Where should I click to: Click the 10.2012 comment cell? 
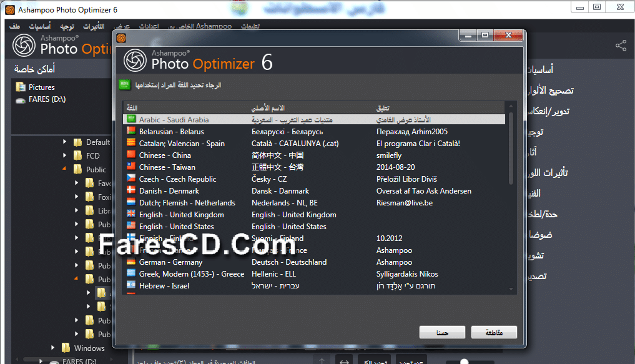click(389, 239)
